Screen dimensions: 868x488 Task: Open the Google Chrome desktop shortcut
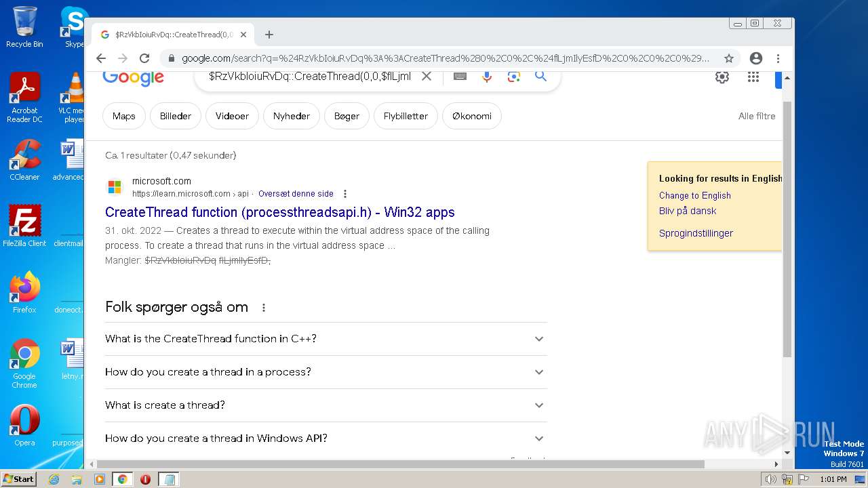pos(24,363)
